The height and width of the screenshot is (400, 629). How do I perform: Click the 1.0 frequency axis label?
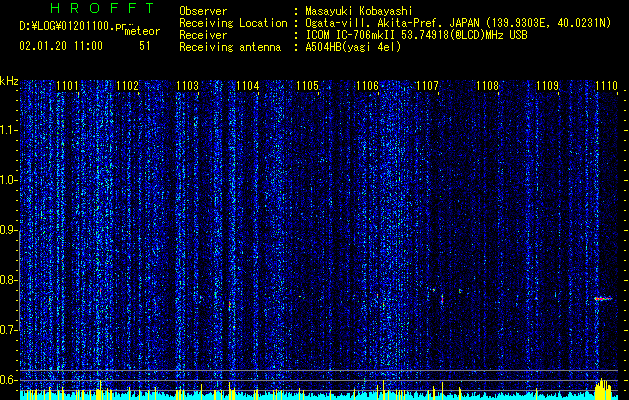point(8,180)
